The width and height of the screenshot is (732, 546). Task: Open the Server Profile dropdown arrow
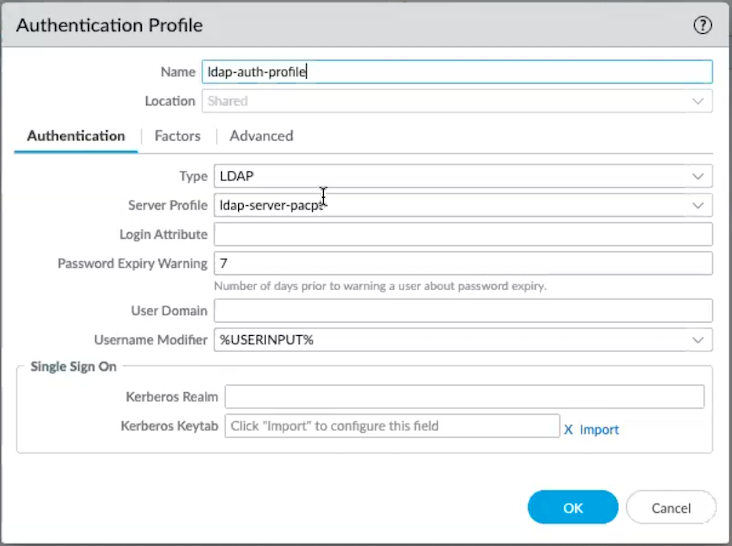697,205
